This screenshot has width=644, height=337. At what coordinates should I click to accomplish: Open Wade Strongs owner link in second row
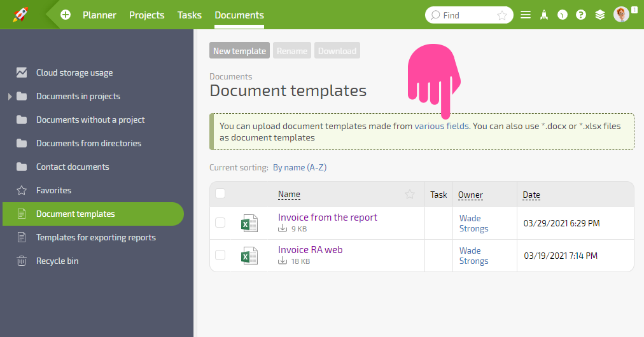pos(473,256)
